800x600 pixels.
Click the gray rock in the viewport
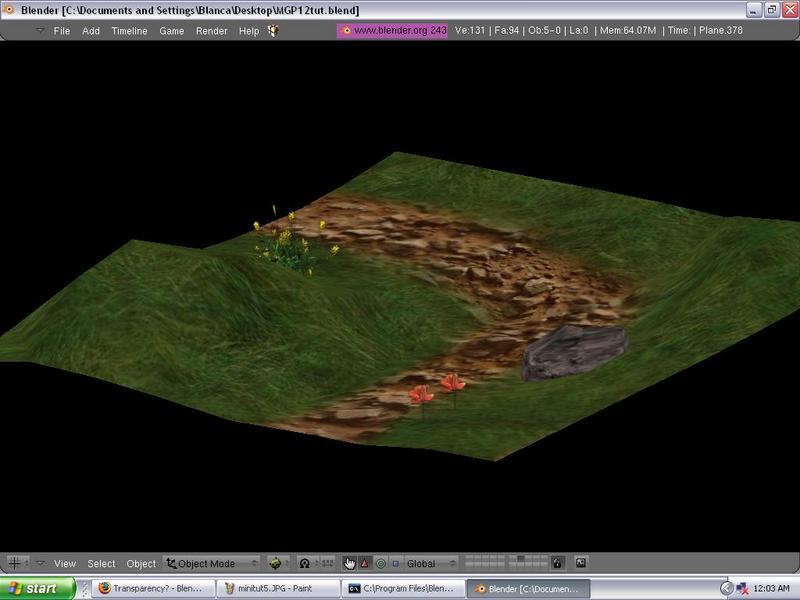pos(573,352)
